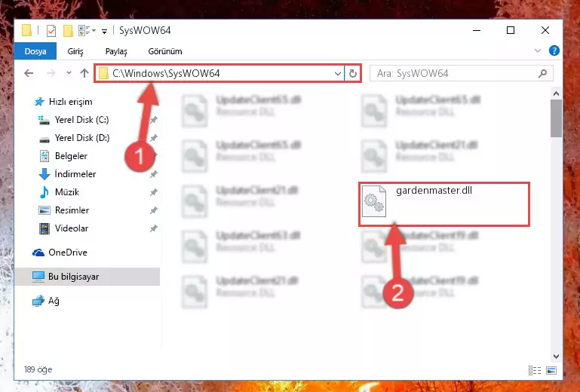Click the vertical scrollbar thumb

tap(556, 118)
